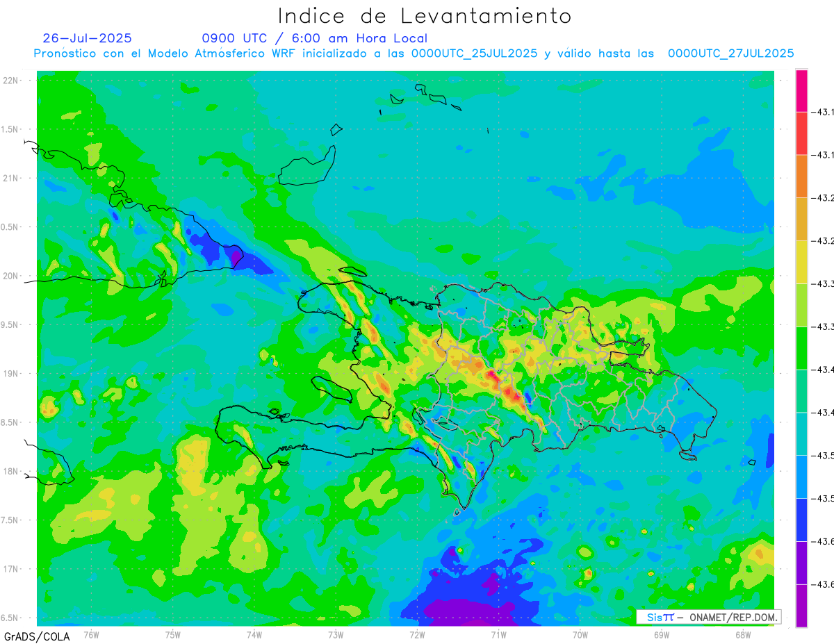This screenshot has width=834, height=644.
Task: Pick the violet legend swatch above the bottom one
Action: coord(801,563)
